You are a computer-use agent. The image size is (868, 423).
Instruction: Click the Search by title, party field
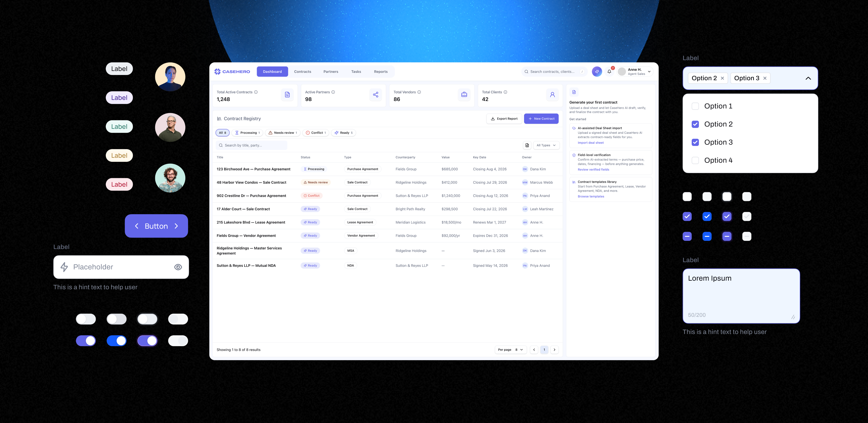coord(251,145)
